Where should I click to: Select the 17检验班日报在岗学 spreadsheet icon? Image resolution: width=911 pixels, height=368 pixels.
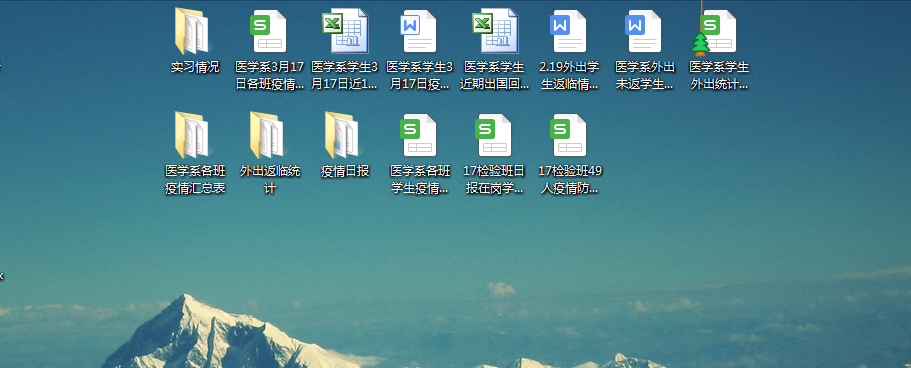coord(494,135)
